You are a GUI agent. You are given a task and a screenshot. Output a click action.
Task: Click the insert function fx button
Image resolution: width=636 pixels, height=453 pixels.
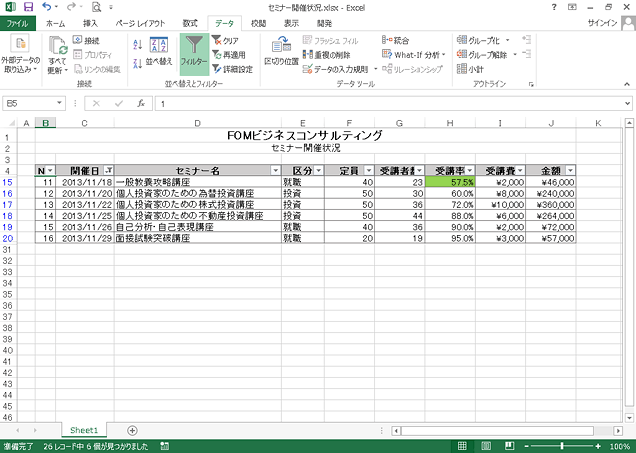click(141, 103)
